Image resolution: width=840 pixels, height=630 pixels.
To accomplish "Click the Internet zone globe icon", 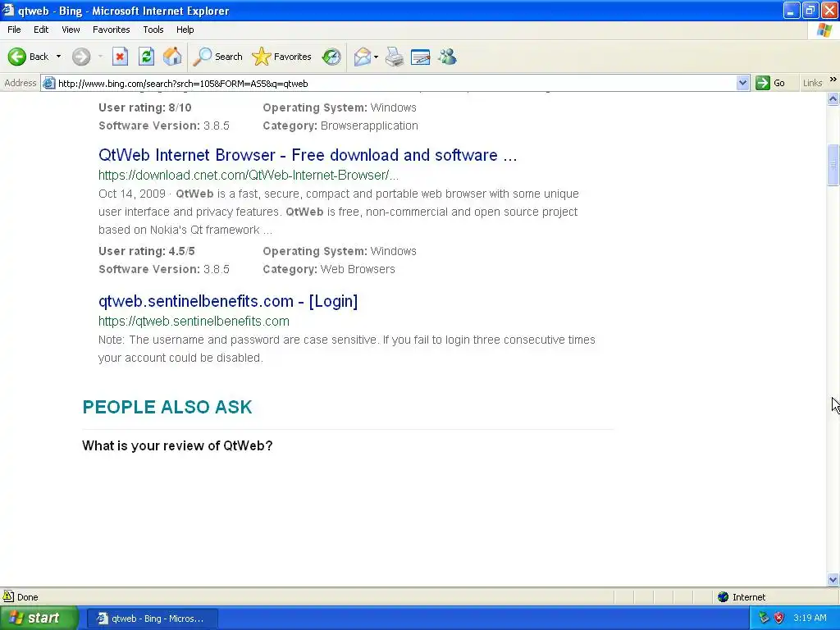I will coord(724,597).
